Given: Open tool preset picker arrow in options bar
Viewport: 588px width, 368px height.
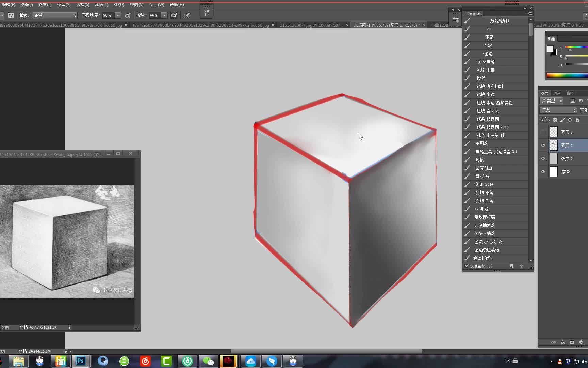Looking at the screenshot, I should point(2,15).
